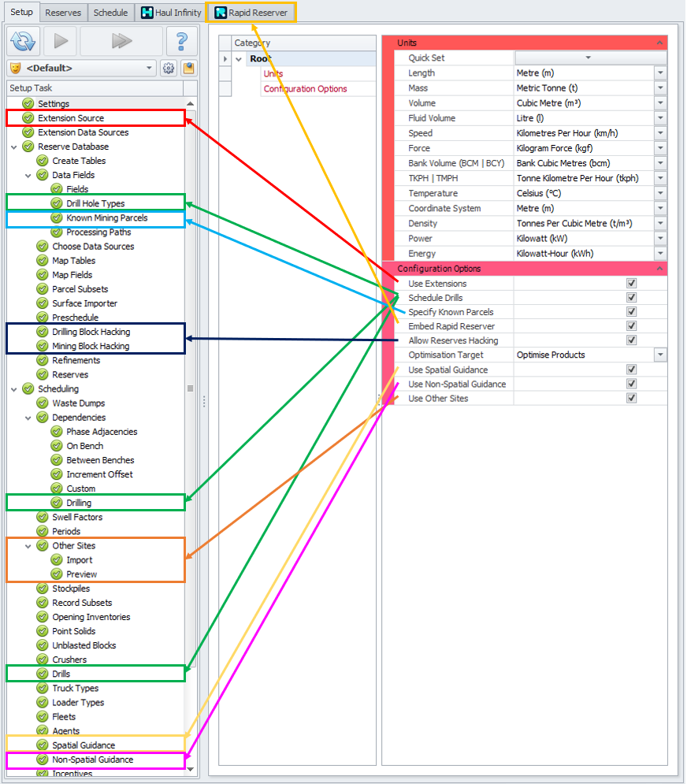Collapse the Reserve Database tree node
The image size is (687, 784).
click(x=14, y=147)
